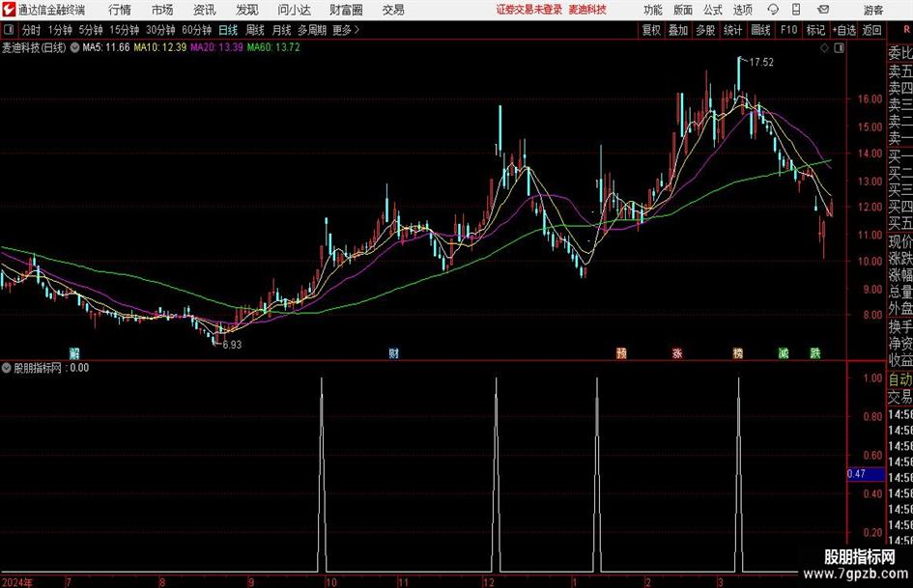913x588 pixels.
Task: Open the 市场 menu
Action: (x=162, y=10)
